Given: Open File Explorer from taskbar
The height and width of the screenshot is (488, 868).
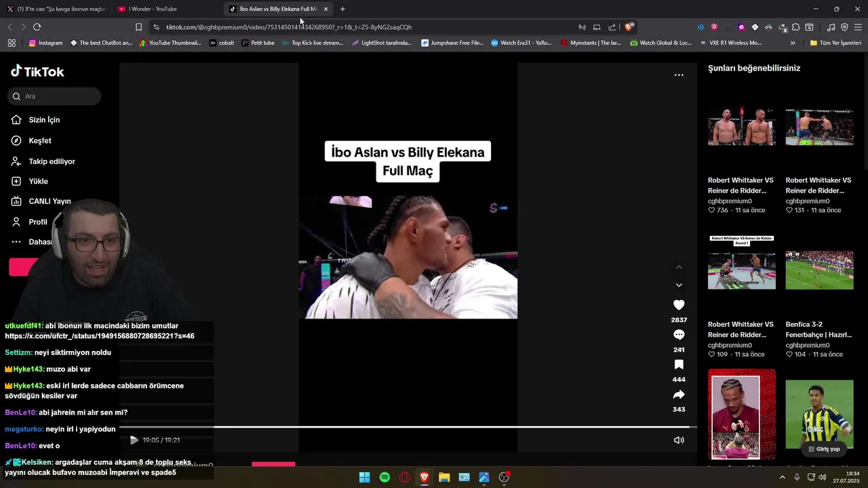Looking at the screenshot, I should (x=444, y=477).
